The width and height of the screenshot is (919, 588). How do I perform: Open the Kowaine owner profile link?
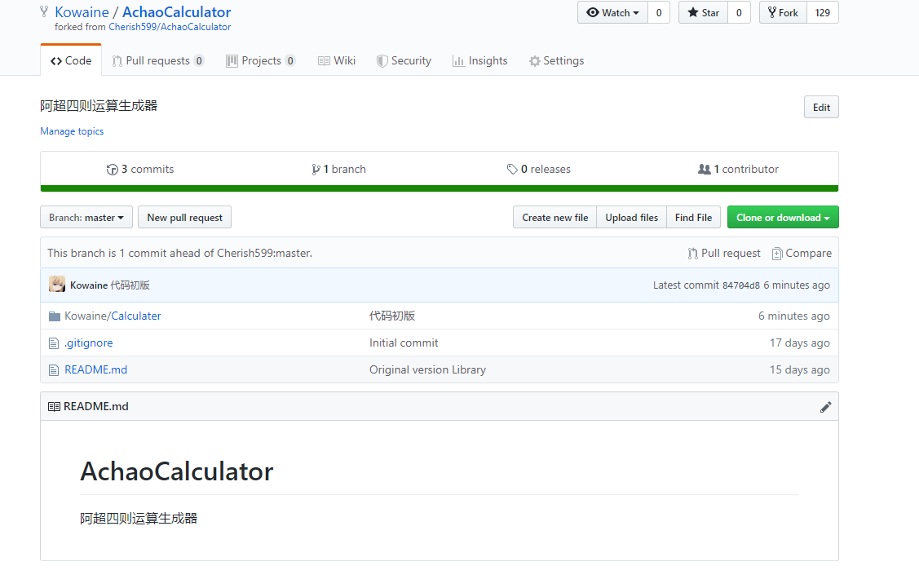click(82, 12)
